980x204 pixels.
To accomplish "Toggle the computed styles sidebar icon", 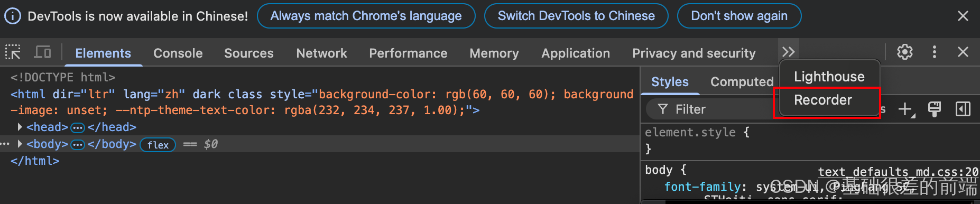I will point(963,109).
